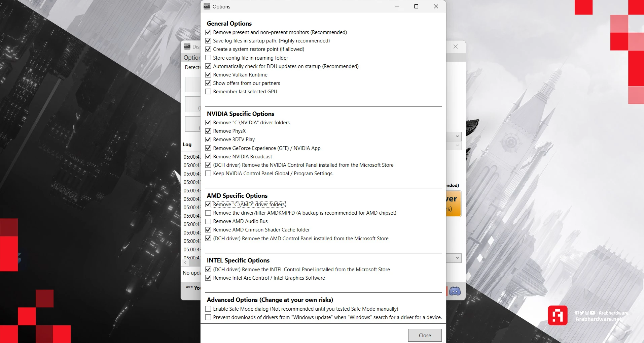The width and height of the screenshot is (644, 343).
Task: Click the first log entry 05:00:4
Action: [192, 157]
